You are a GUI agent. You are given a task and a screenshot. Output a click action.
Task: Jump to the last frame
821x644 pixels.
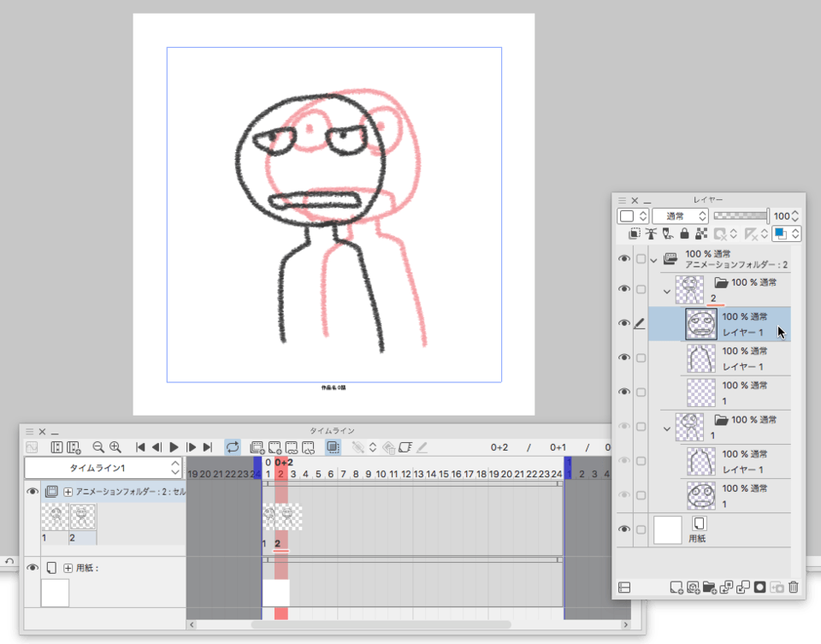208,447
